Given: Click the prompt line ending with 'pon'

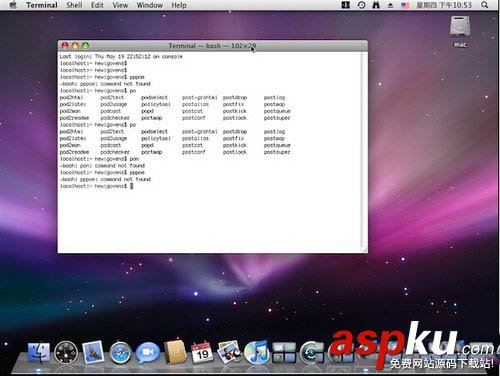Looking at the screenshot, I should [99, 159].
